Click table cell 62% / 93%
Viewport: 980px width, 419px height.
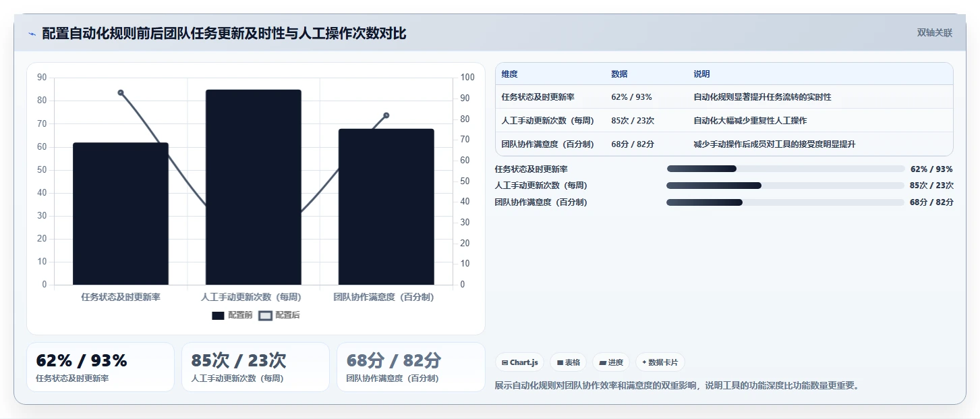coord(631,97)
